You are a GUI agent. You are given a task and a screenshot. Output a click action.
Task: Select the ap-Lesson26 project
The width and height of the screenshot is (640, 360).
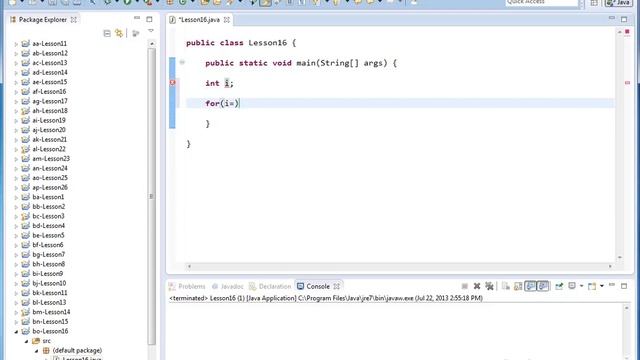[x=50, y=187]
